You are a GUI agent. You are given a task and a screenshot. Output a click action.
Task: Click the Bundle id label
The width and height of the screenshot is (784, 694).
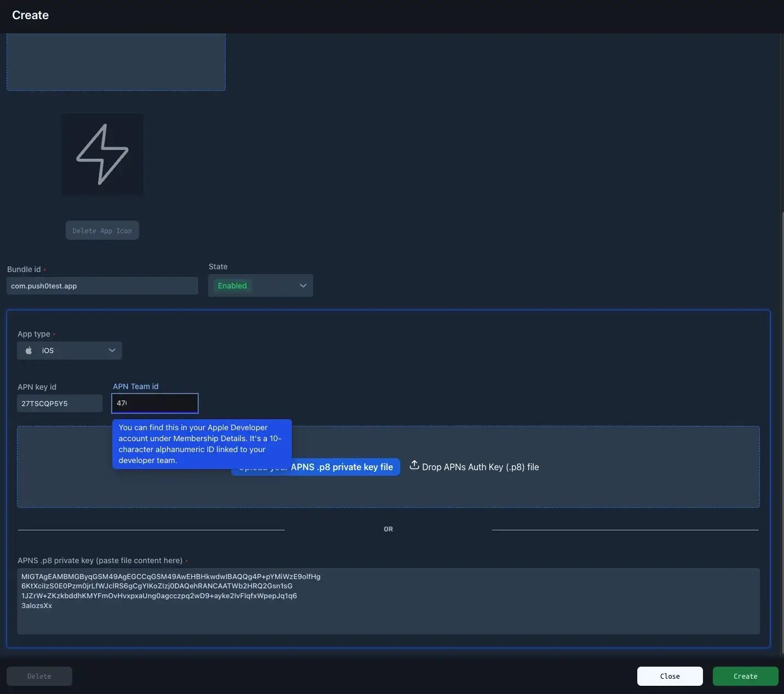[24, 269]
